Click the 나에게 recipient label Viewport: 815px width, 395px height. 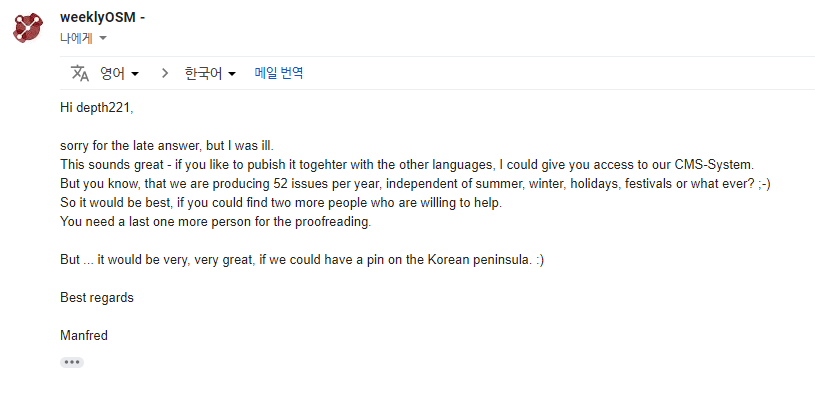76,38
